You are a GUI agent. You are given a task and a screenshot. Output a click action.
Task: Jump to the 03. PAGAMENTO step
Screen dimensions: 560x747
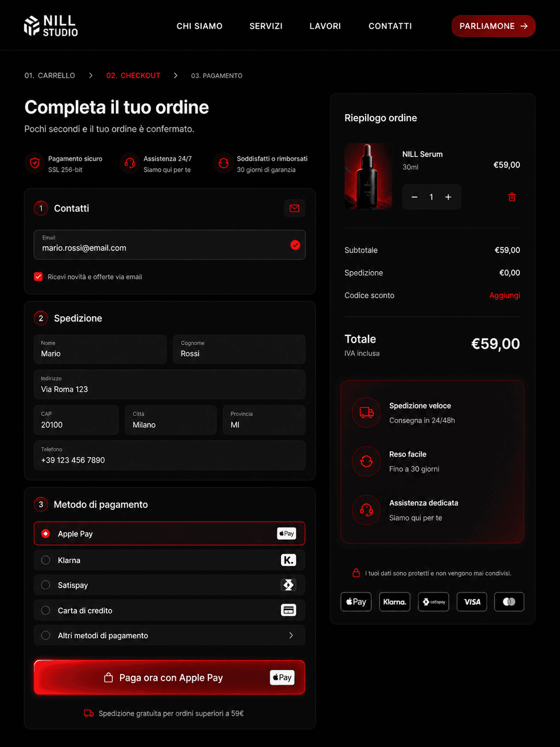217,76
